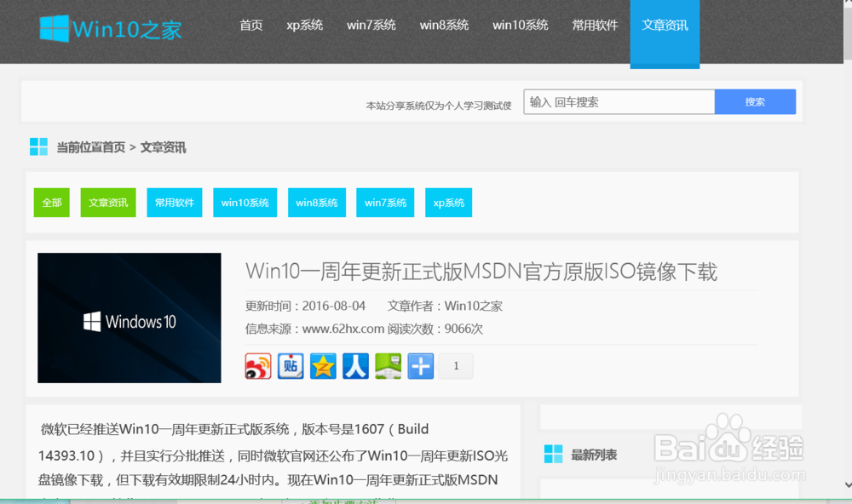This screenshot has height=504, width=852.
Task: Click the 首页 breadcrumb link
Action: [113, 147]
